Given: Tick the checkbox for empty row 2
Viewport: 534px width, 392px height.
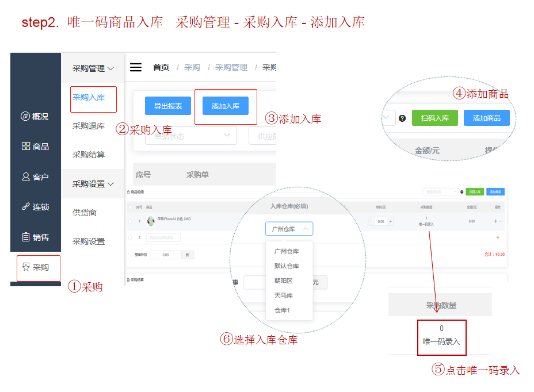Looking at the screenshot, I should coord(130,237).
